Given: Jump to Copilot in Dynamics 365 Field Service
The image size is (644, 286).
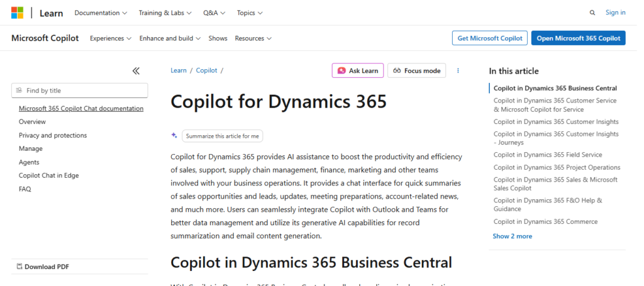Looking at the screenshot, I should 548,155.
